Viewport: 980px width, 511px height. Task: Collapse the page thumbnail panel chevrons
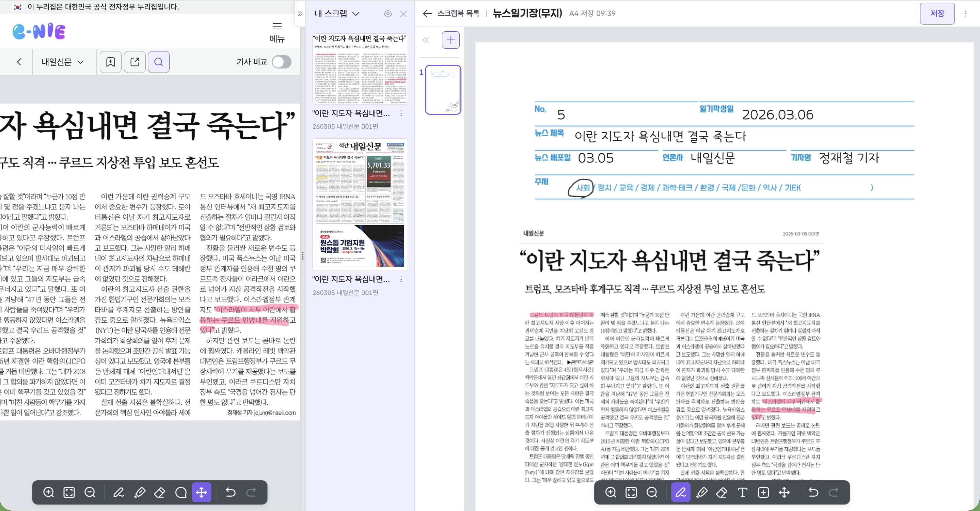pos(426,40)
